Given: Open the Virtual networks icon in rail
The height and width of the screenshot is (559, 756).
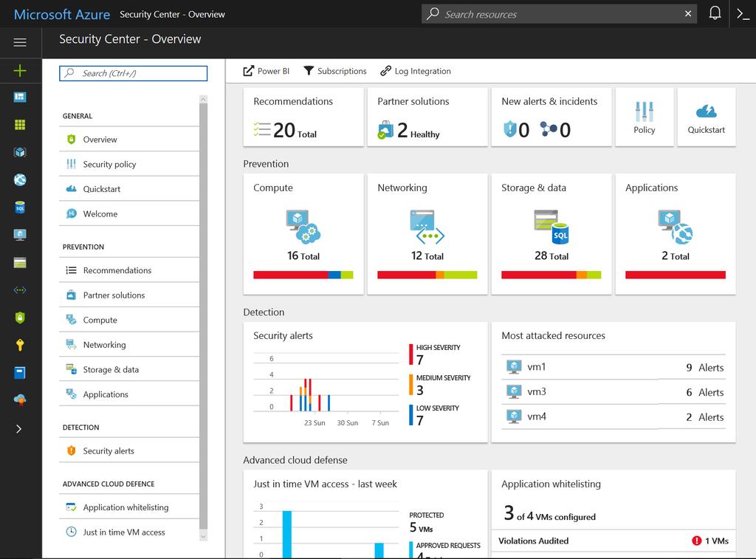Looking at the screenshot, I should point(20,290).
